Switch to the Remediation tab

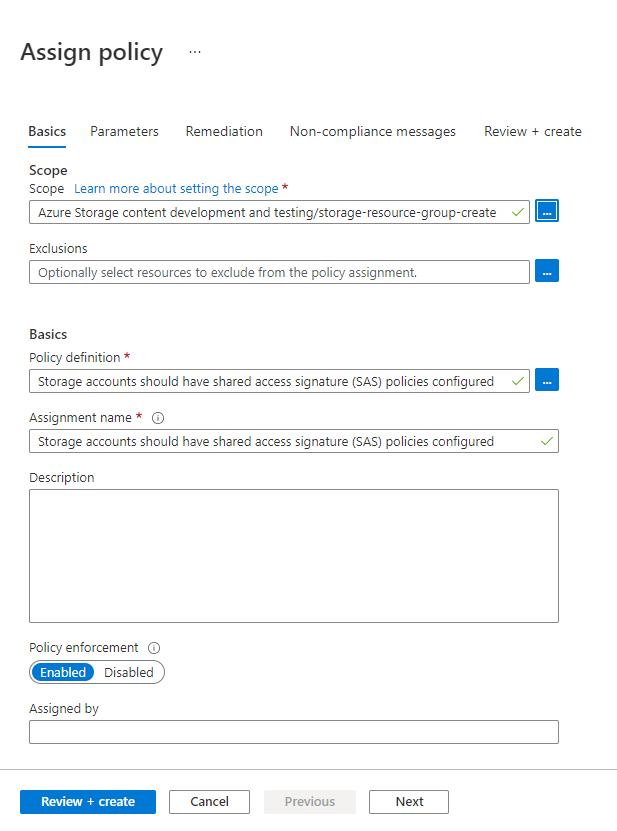(x=224, y=131)
